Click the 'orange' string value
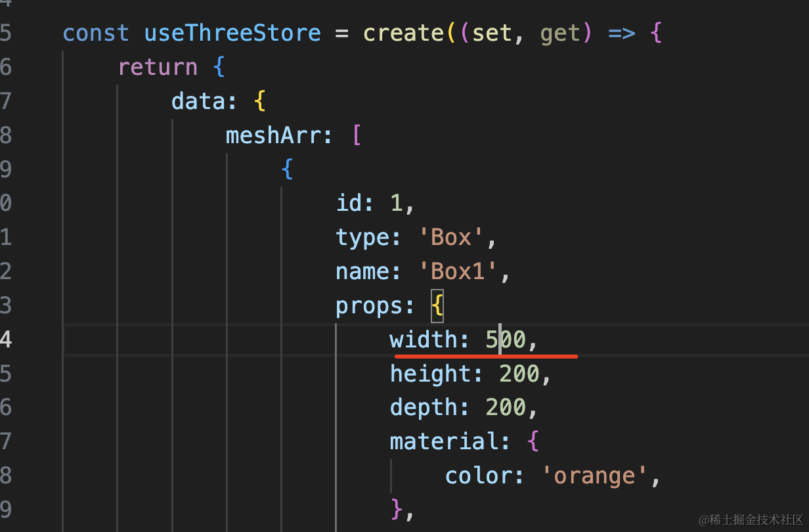The width and height of the screenshot is (809, 532). [x=594, y=476]
